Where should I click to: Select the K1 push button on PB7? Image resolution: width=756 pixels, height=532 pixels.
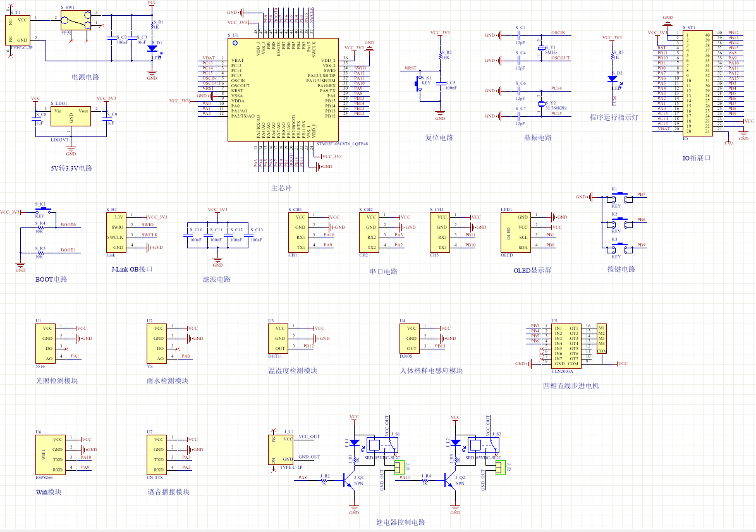click(x=620, y=197)
